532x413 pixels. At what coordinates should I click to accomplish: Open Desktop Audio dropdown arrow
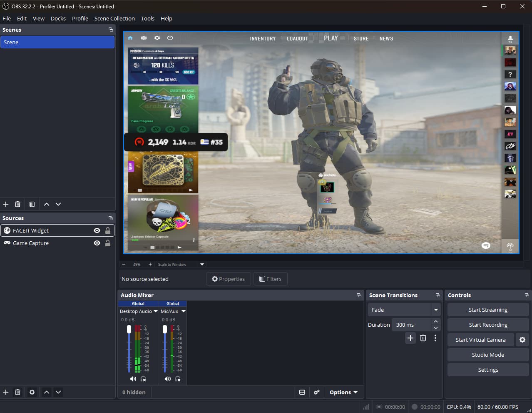[156, 311]
